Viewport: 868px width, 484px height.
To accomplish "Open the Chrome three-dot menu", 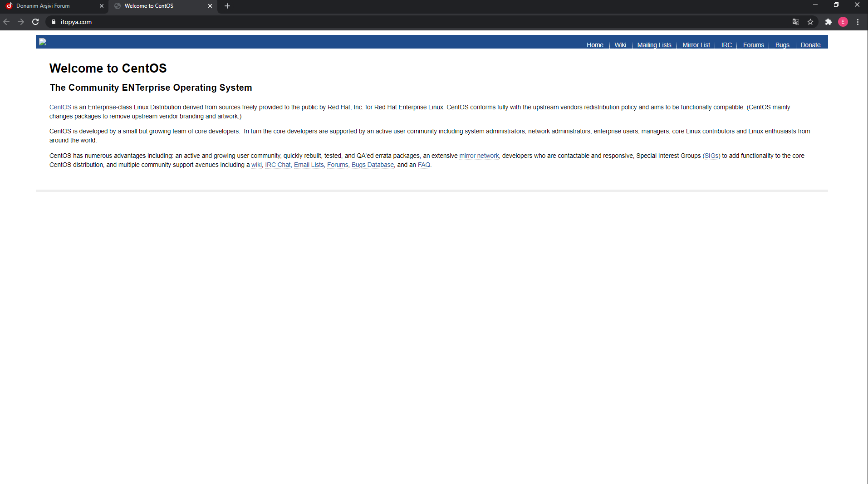I will click(x=858, y=21).
